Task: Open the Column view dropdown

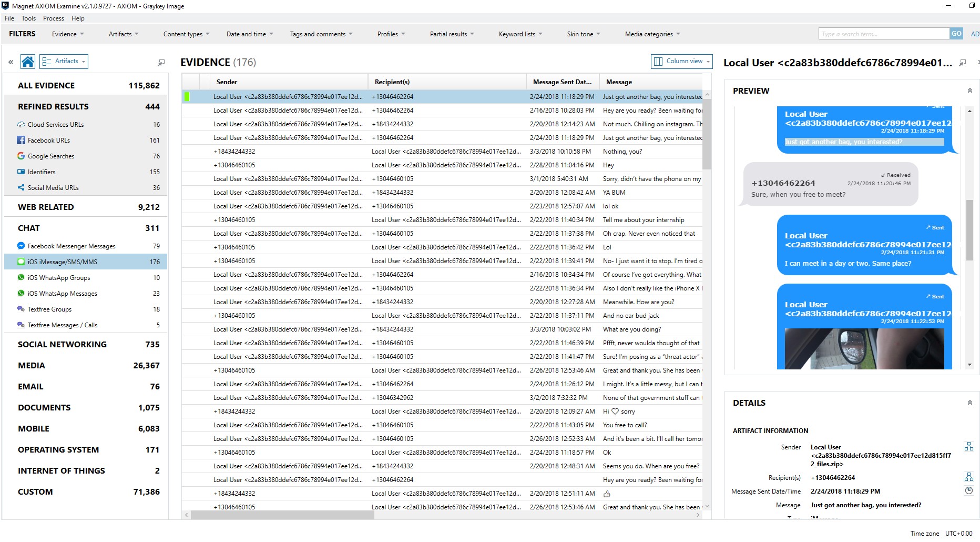Action: pos(680,61)
